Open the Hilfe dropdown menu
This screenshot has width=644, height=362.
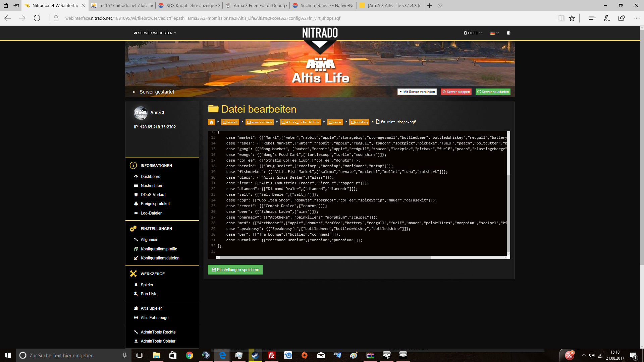(473, 33)
